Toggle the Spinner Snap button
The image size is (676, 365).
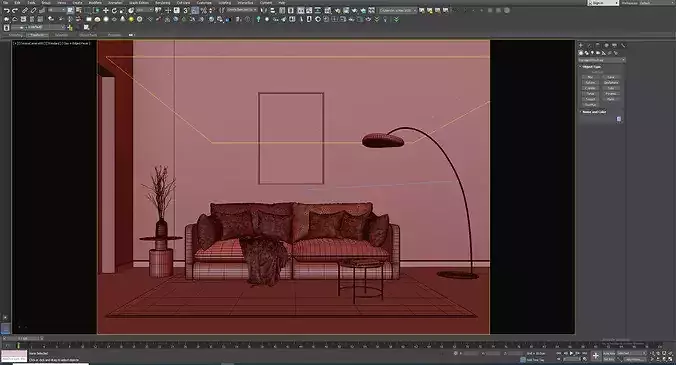click(x=212, y=10)
